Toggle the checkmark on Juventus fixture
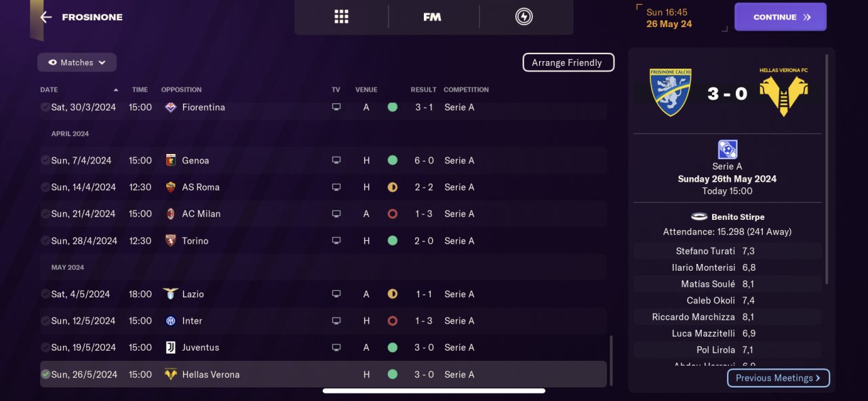The image size is (868, 401). coord(45,347)
